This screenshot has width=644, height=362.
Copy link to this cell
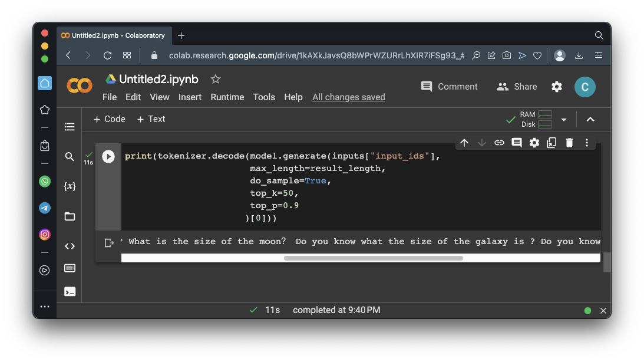pos(499,143)
